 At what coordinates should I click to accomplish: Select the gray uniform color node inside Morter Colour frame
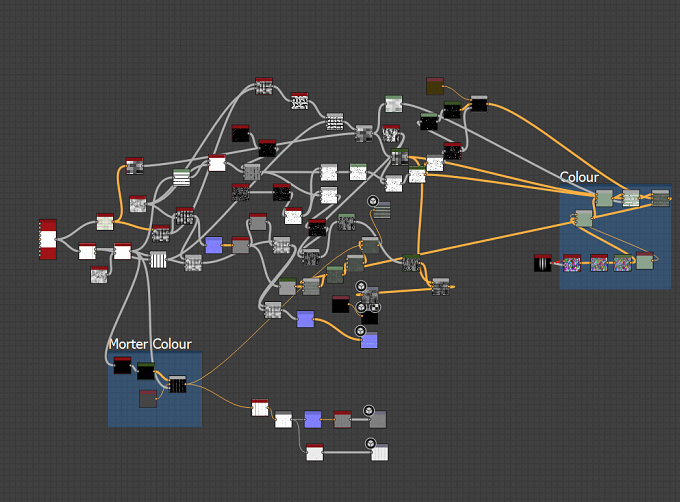click(x=148, y=399)
